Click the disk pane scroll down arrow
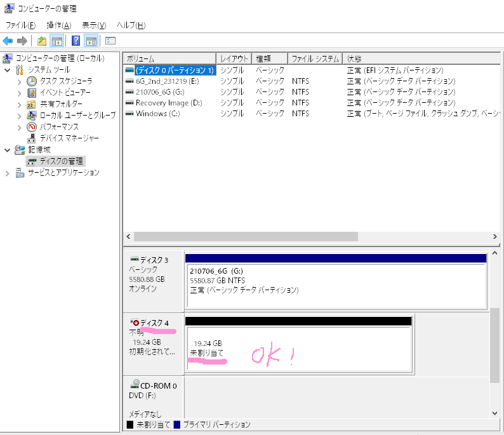 495,413
